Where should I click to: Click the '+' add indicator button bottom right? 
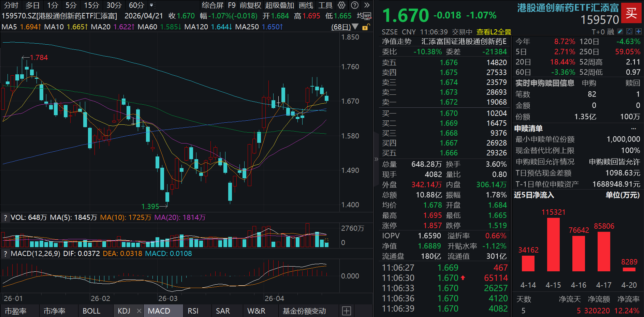347,311
